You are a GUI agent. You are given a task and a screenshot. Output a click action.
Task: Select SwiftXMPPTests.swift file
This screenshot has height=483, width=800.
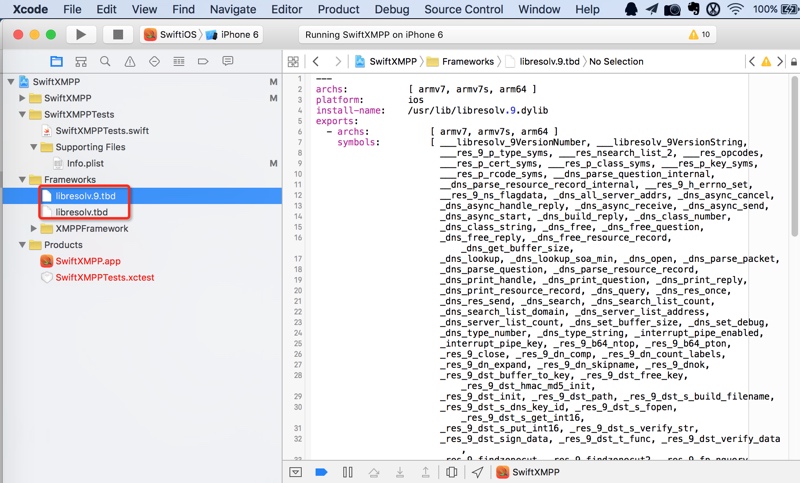point(102,131)
